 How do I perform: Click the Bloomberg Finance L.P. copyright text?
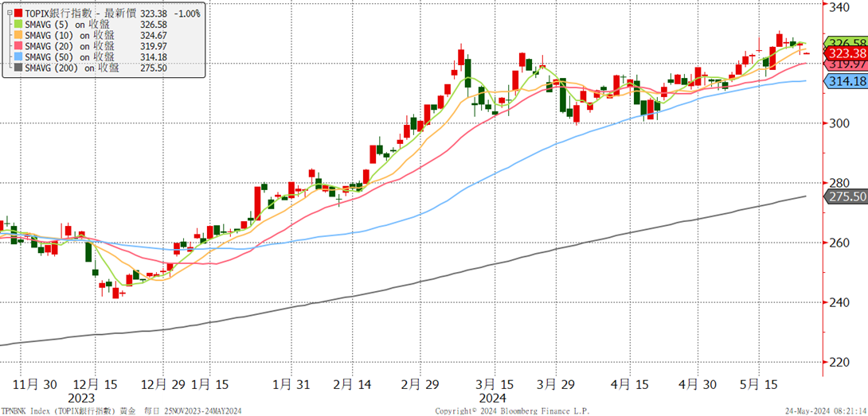[x=513, y=411]
